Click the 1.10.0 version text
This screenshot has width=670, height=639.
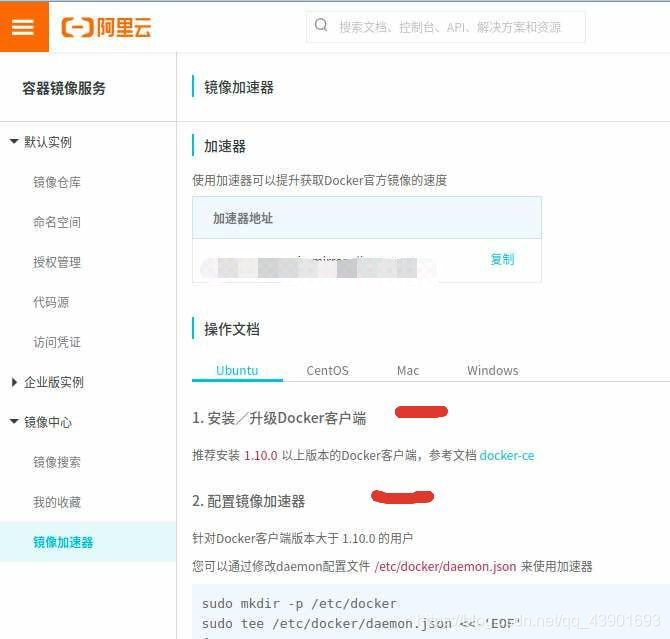coord(261,456)
